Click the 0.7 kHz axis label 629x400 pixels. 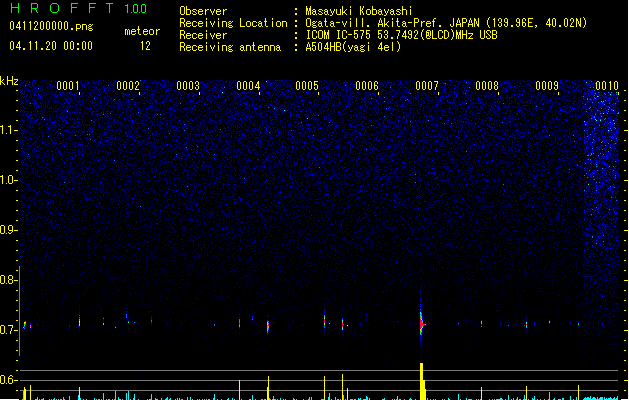(x=8, y=330)
